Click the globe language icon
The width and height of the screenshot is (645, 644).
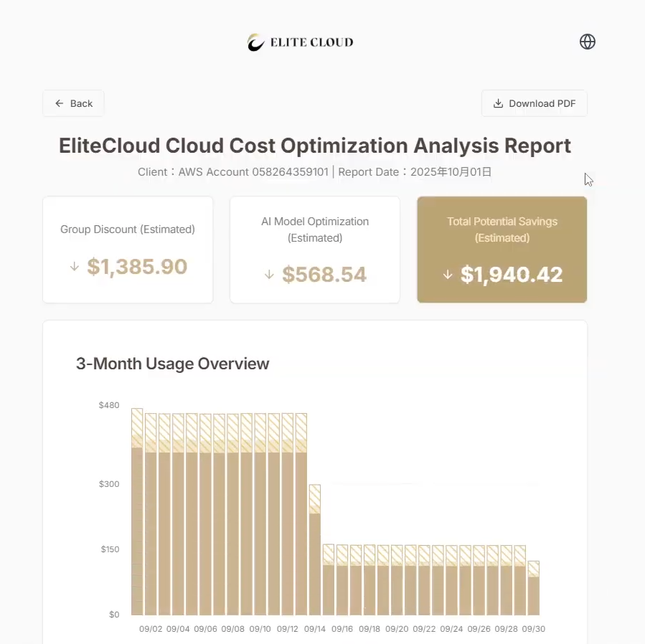coord(588,42)
